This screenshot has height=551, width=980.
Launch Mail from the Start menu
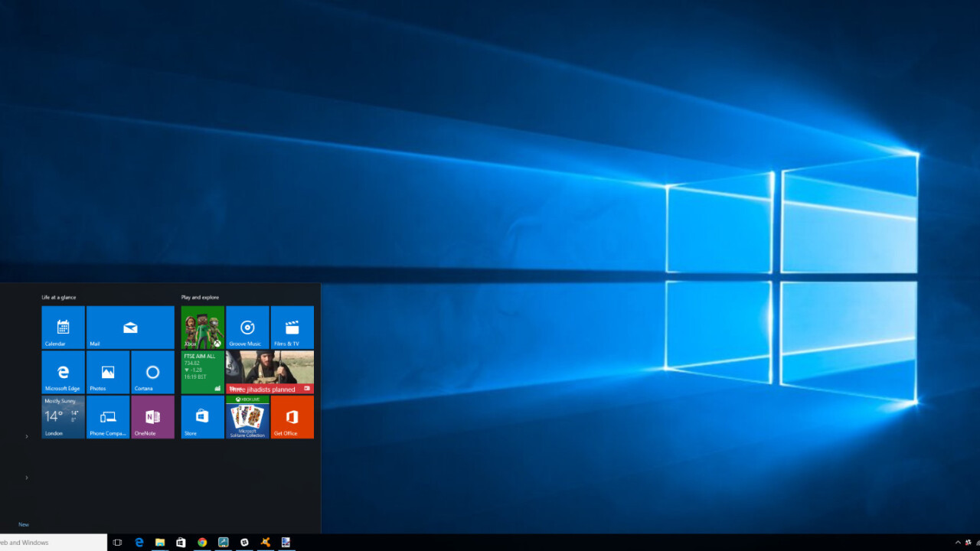130,328
